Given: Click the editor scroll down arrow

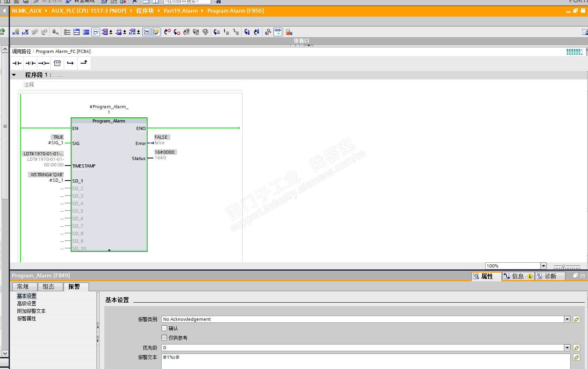Looking at the screenshot, I should [5, 354].
